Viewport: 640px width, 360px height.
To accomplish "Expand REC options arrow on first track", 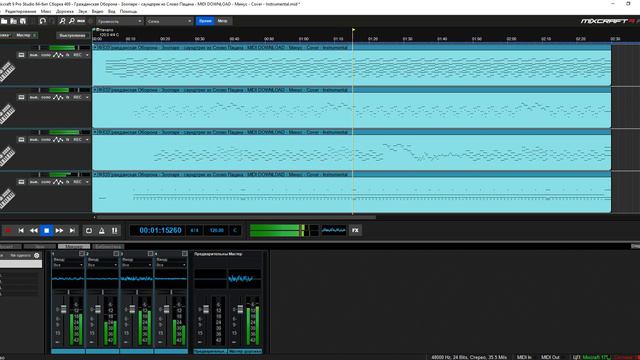I will click(87, 55).
